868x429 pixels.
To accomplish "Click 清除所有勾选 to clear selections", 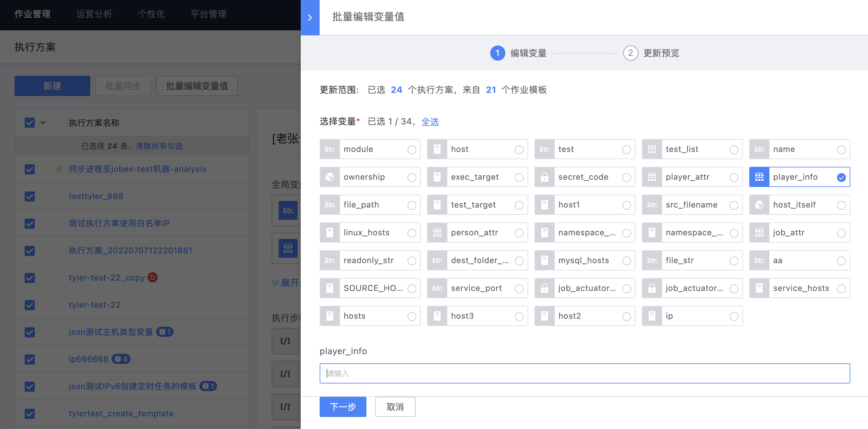I will [159, 146].
